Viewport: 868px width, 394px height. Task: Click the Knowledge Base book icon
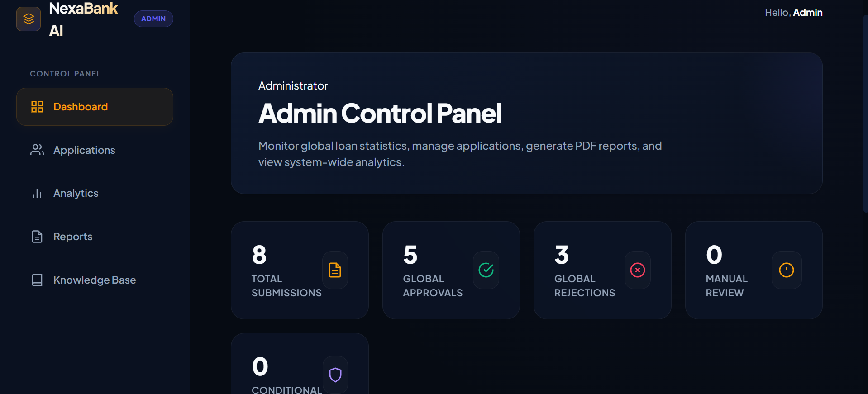click(x=37, y=280)
